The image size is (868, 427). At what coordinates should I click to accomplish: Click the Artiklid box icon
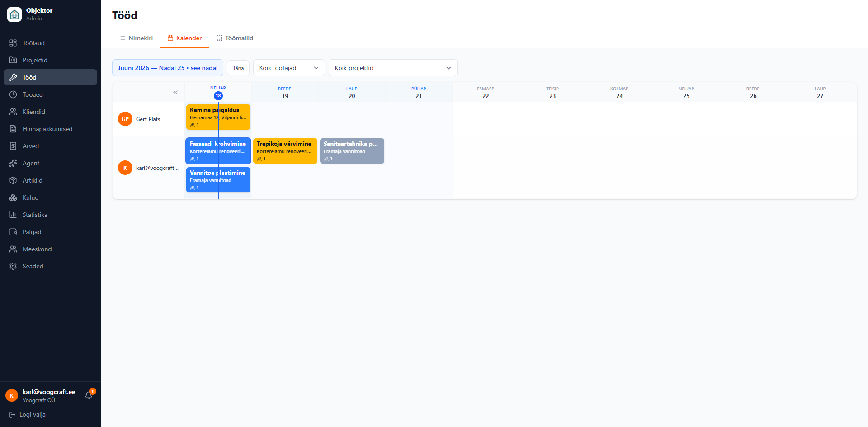[x=13, y=180]
